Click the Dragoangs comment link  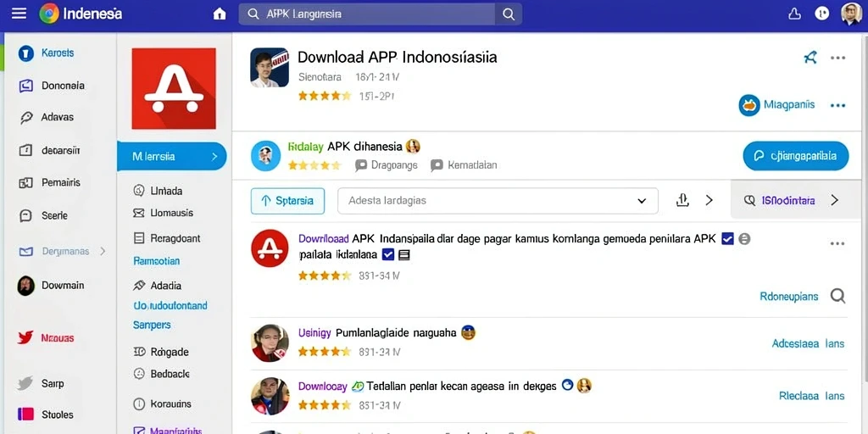click(387, 165)
